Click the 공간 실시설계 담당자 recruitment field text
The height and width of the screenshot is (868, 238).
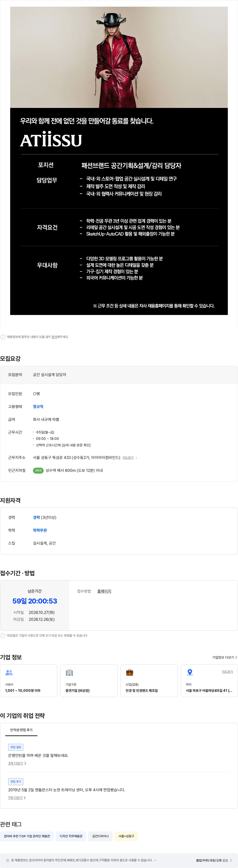tap(49, 375)
